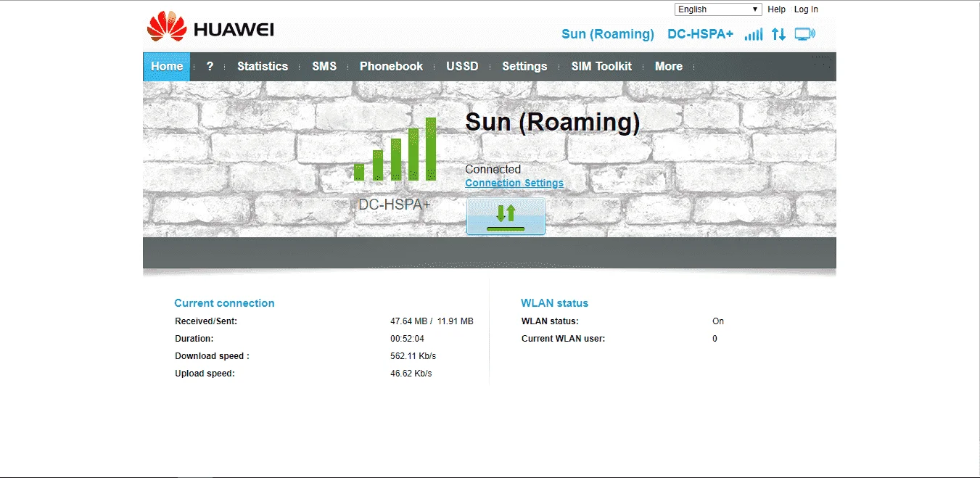Click the Help link

tap(776, 9)
